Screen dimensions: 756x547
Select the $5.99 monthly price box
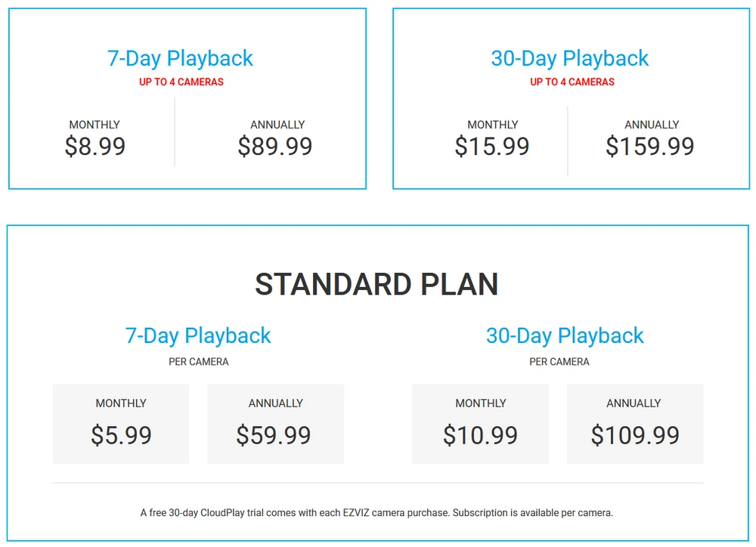tap(121, 424)
